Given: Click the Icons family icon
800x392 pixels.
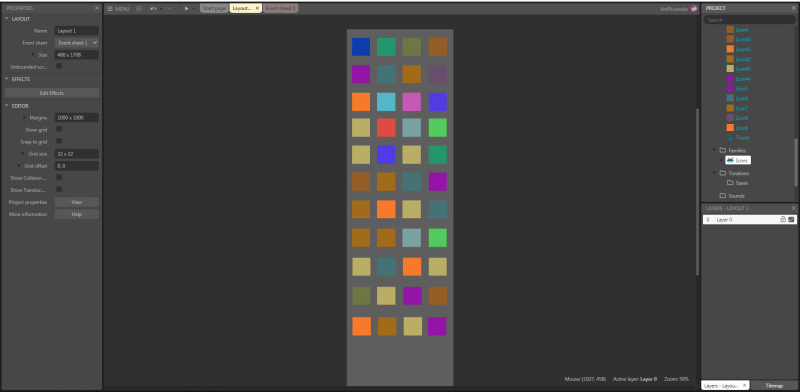Looking at the screenshot, I should (730, 160).
